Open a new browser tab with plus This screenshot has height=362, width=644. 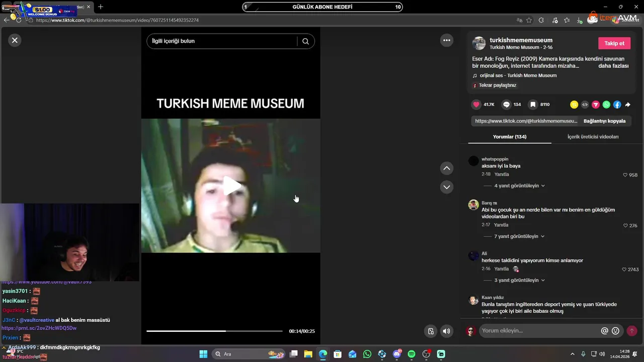tap(101, 7)
